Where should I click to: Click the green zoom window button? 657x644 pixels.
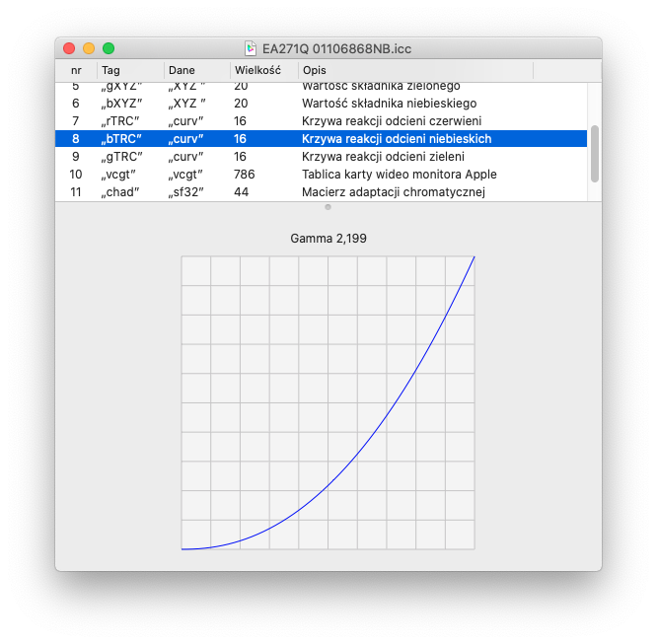109,48
